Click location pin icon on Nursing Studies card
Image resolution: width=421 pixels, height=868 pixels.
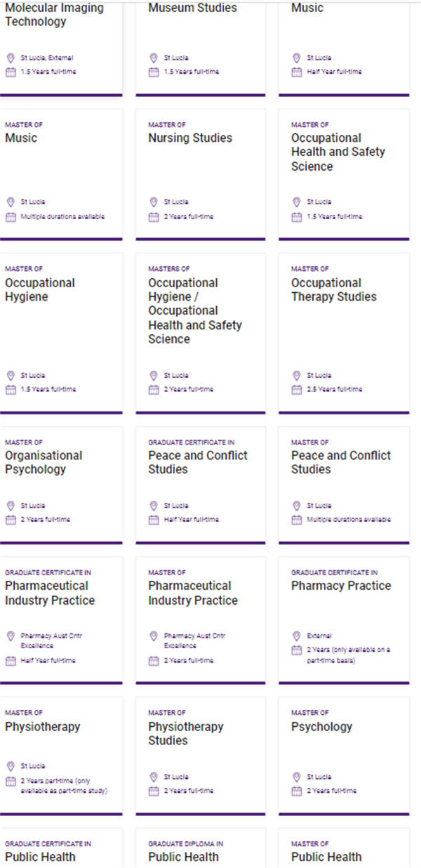154,202
